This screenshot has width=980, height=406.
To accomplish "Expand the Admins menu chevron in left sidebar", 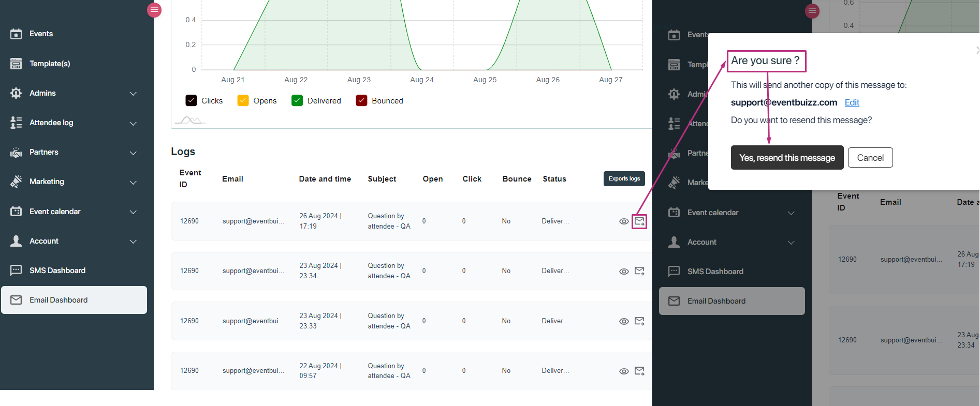I will tap(133, 94).
